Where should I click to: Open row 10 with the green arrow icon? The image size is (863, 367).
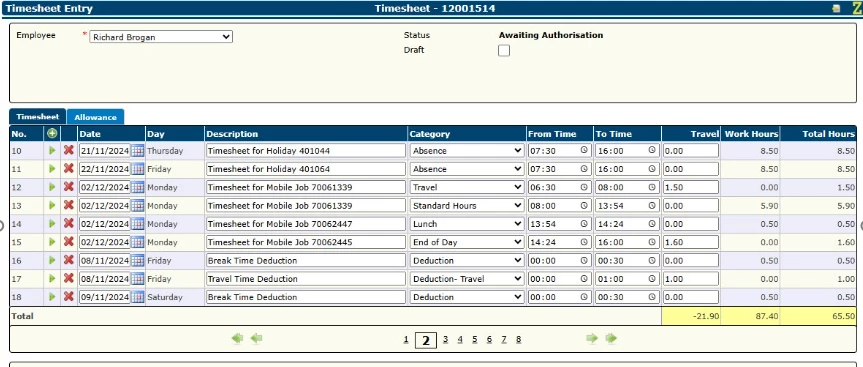52,150
